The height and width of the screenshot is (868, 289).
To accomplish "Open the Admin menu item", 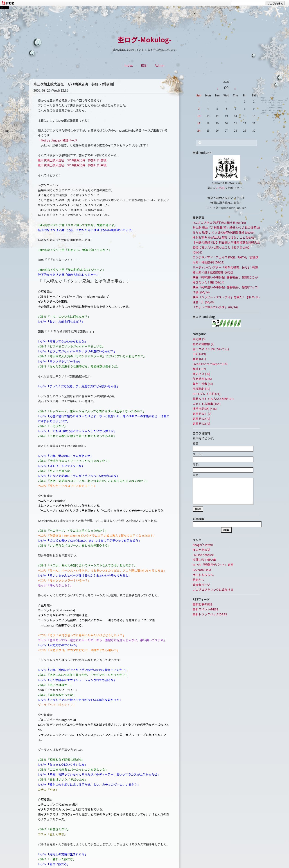I will pos(160,65).
